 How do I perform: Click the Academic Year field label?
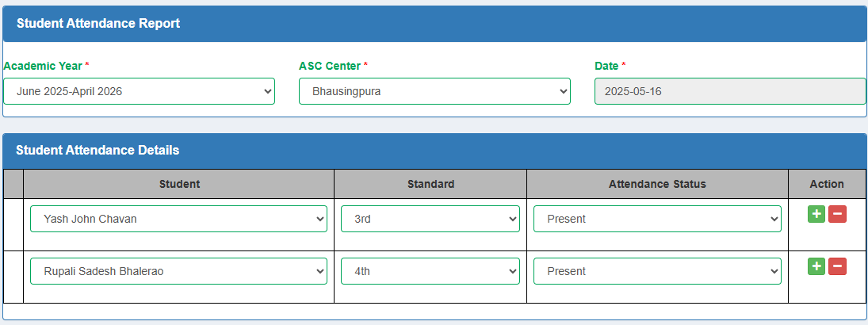click(x=43, y=66)
